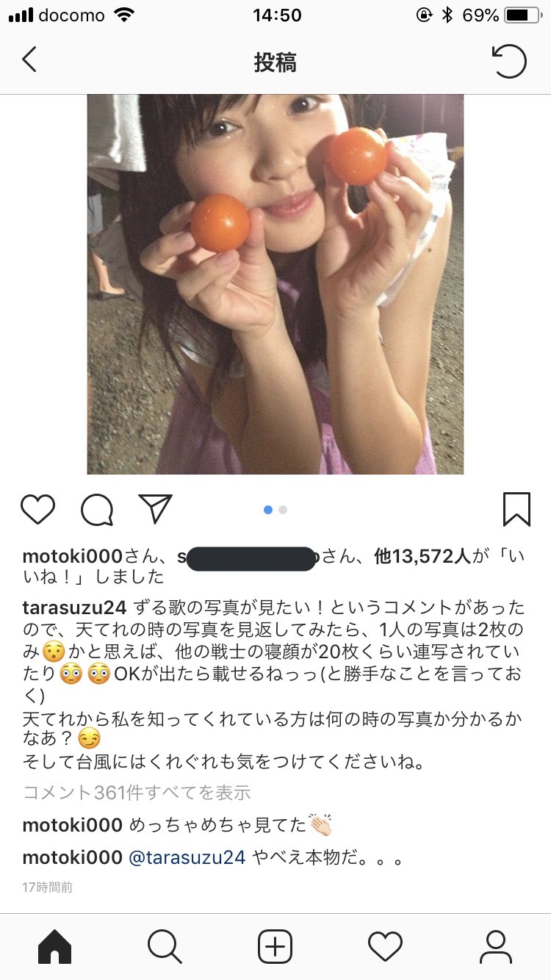Tap the second carousel page dot
This screenshot has width=551, height=980.
click(283, 510)
